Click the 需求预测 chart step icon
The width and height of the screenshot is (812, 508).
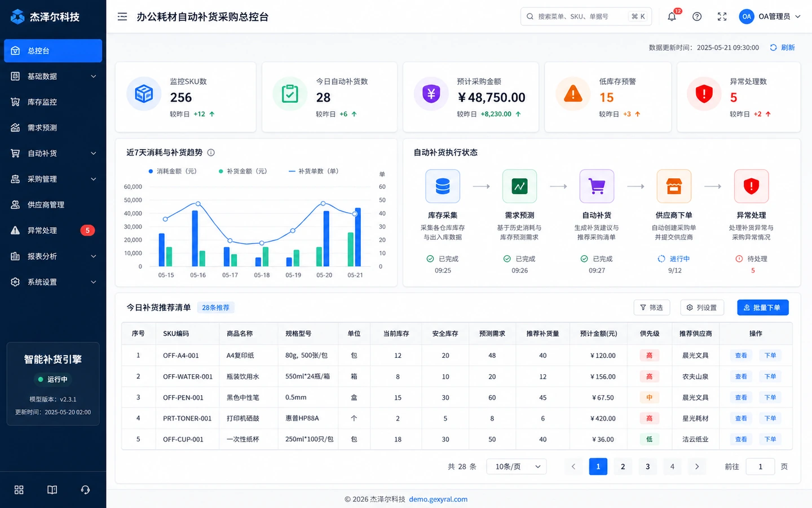tap(519, 186)
